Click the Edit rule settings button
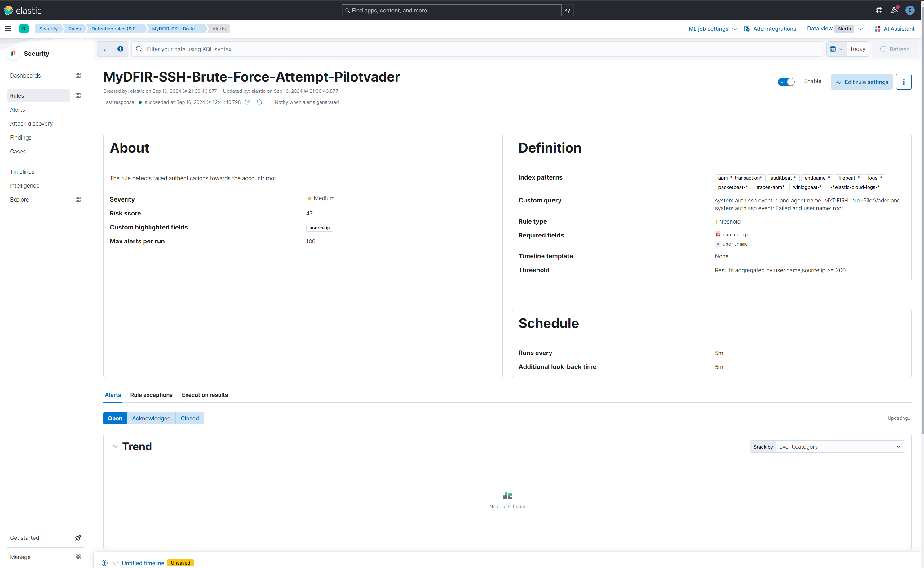 click(x=861, y=82)
